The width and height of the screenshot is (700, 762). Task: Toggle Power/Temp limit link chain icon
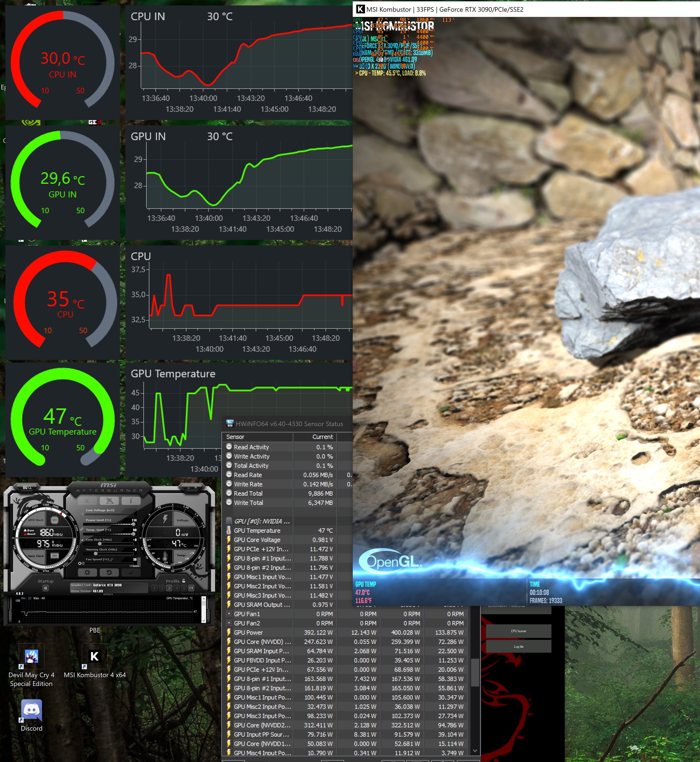click(x=82, y=529)
